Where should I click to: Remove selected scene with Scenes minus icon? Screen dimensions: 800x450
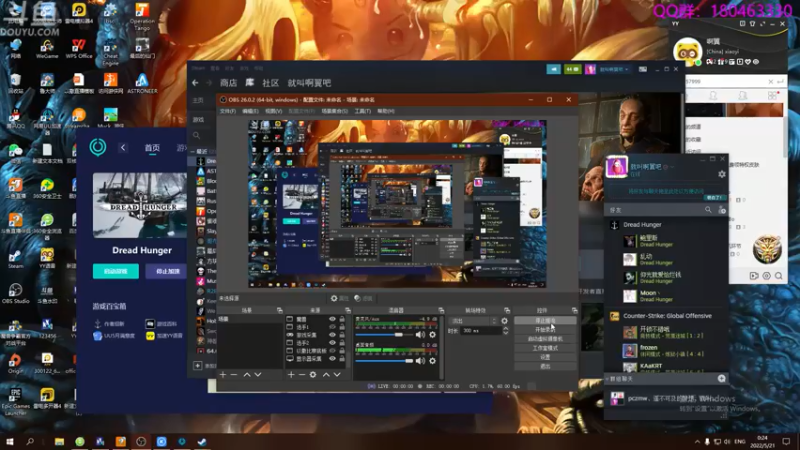[234, 374]
